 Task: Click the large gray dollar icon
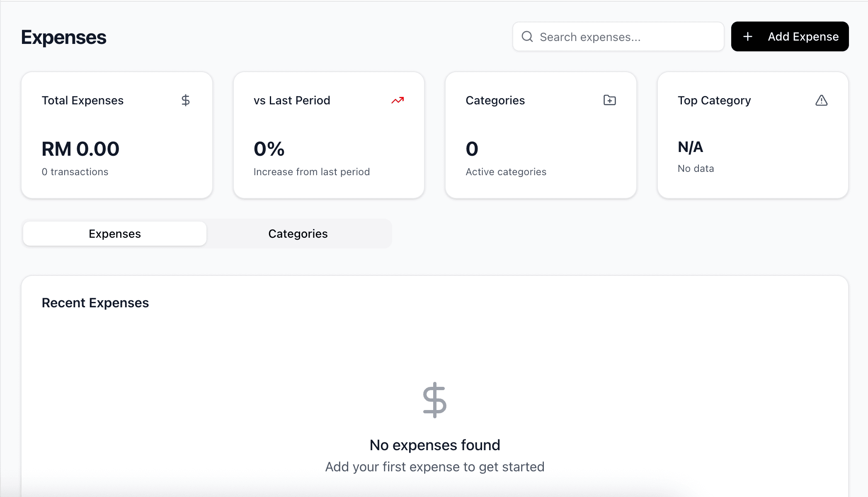434,400
